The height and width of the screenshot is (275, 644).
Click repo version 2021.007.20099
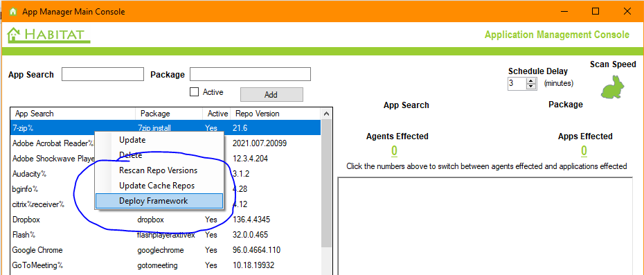(260, 143)
